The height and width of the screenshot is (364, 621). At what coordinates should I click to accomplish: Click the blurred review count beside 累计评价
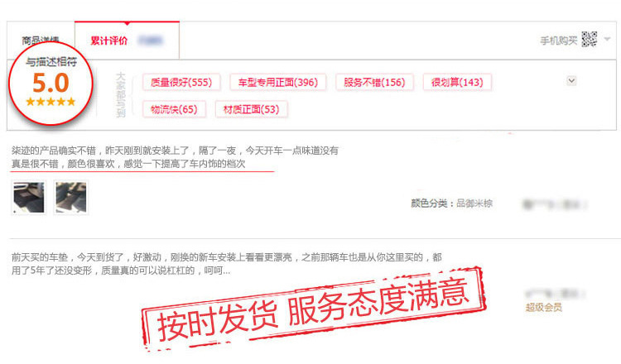tap(150, 41)
